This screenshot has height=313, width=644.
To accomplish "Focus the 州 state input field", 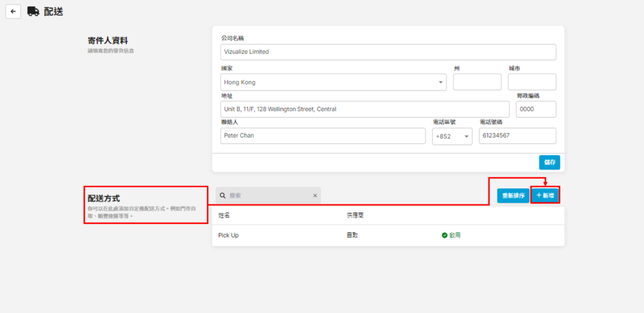I will (x=477, y=82).
